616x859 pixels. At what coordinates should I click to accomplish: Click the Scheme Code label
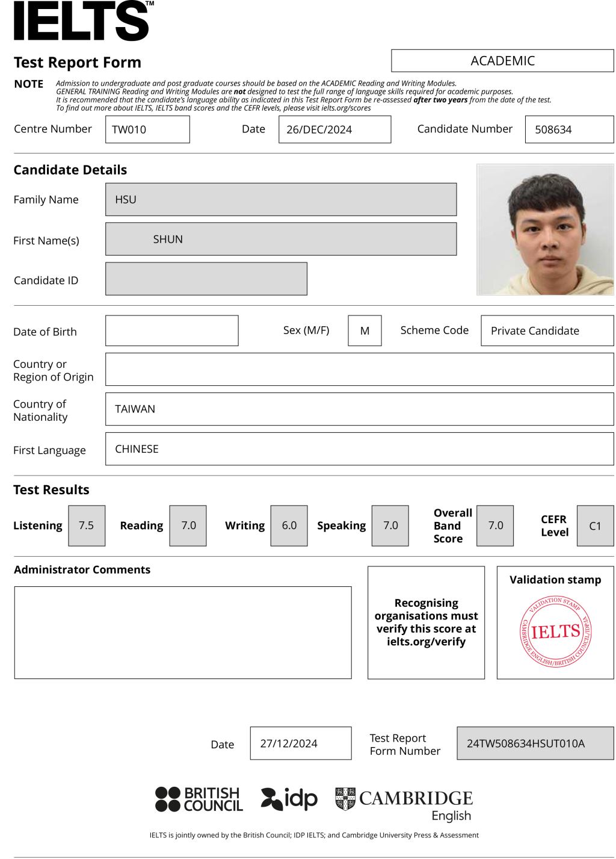pos(434,330)
